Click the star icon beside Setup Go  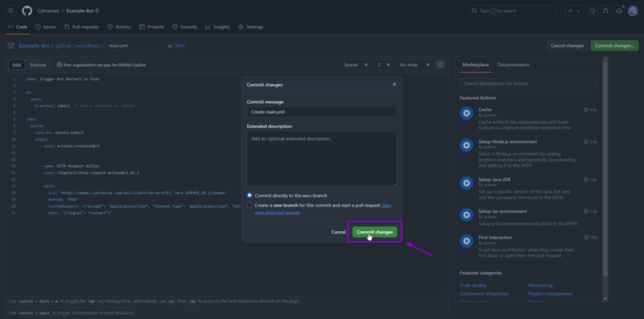point(585,211)
